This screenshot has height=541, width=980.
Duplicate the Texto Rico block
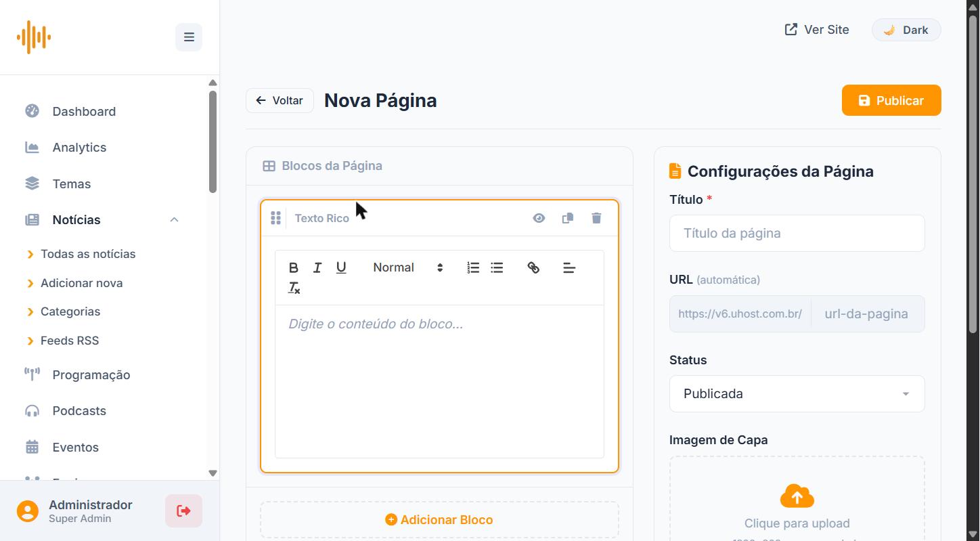point(568,218)
